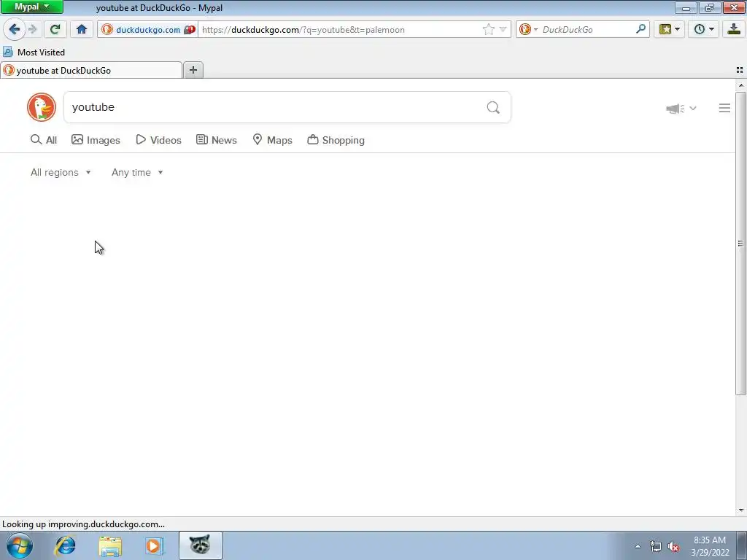The image size is (747, 560).
Task: Open the Windows Start menu
Action: (20, 545)
